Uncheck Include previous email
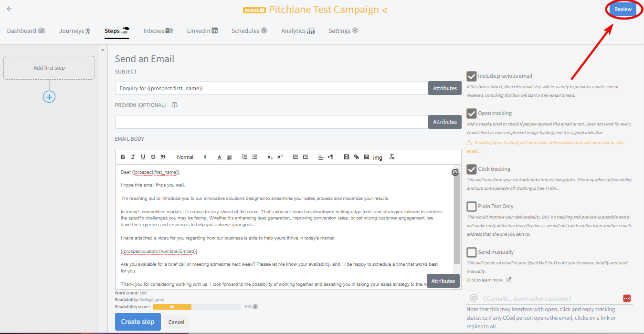The width and height of the screenshot is (644, 334). tap(472, 76)
